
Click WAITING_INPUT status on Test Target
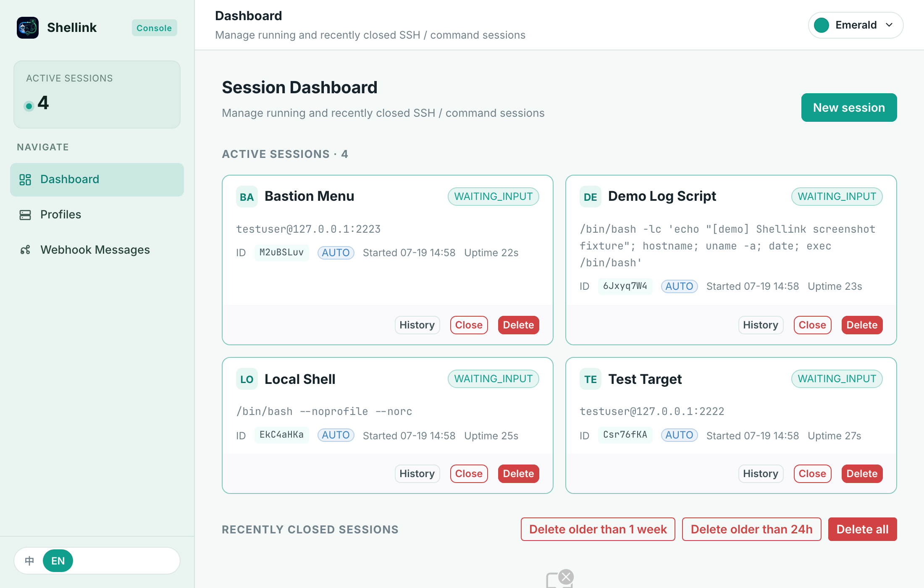pyautogui.click(x=837, y=379)
